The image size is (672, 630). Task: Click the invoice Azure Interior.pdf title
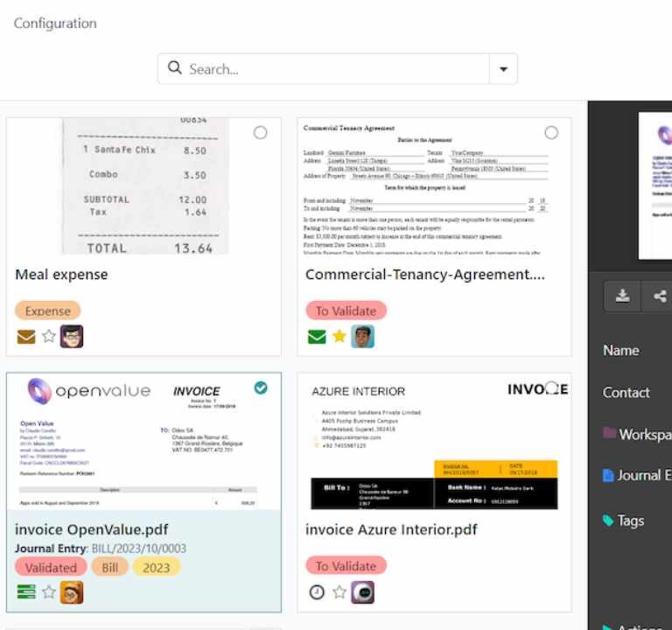tap(391, 529)
